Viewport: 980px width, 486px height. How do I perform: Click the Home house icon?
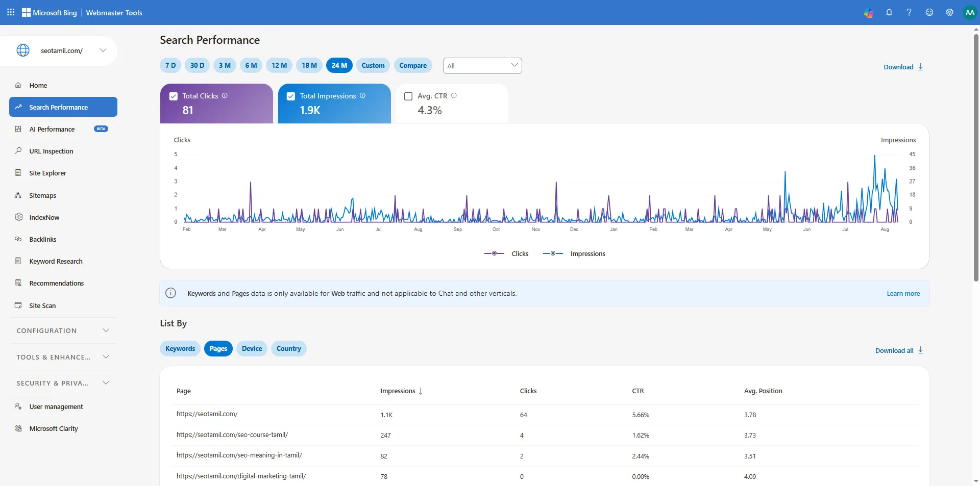tap(18, 85)
